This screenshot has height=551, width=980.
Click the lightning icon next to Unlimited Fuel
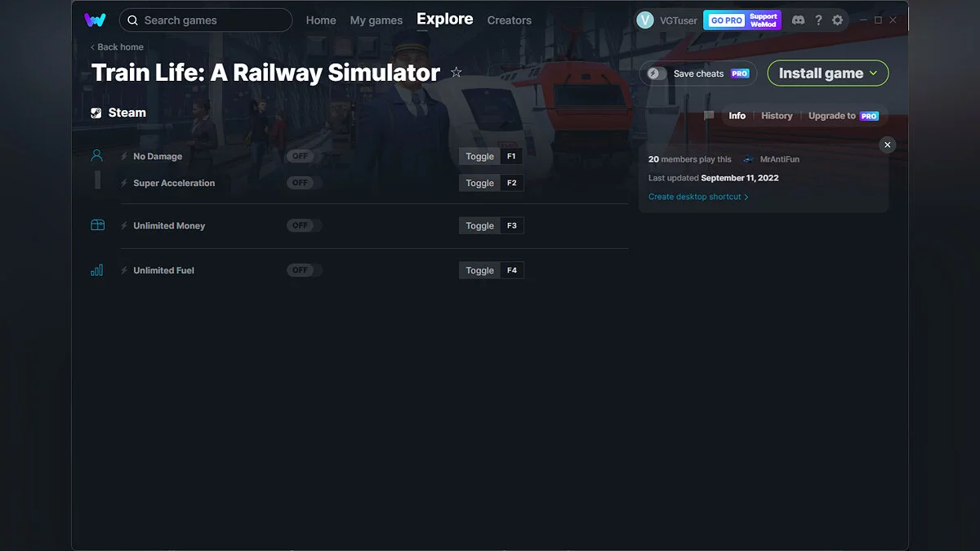(124, 270)
